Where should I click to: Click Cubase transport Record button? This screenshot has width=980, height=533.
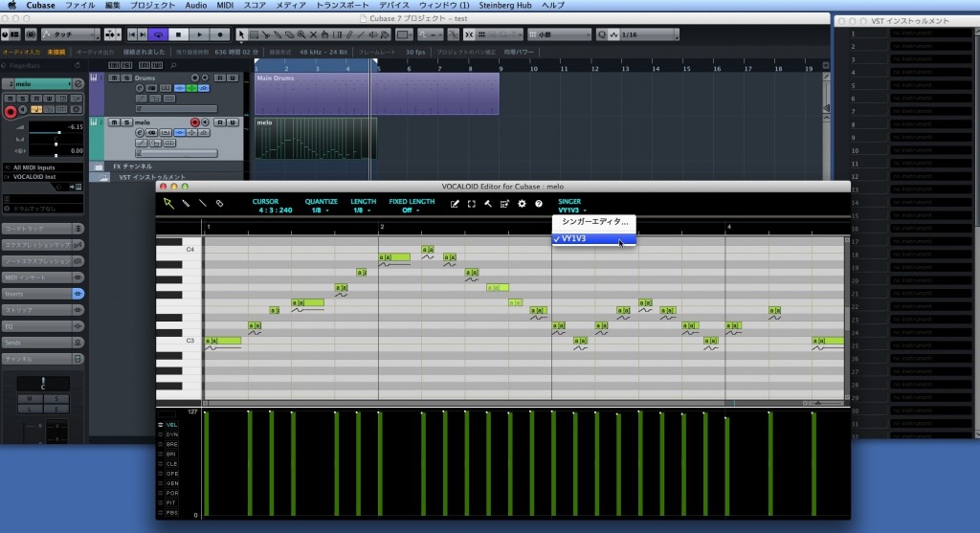click(220, 35)
